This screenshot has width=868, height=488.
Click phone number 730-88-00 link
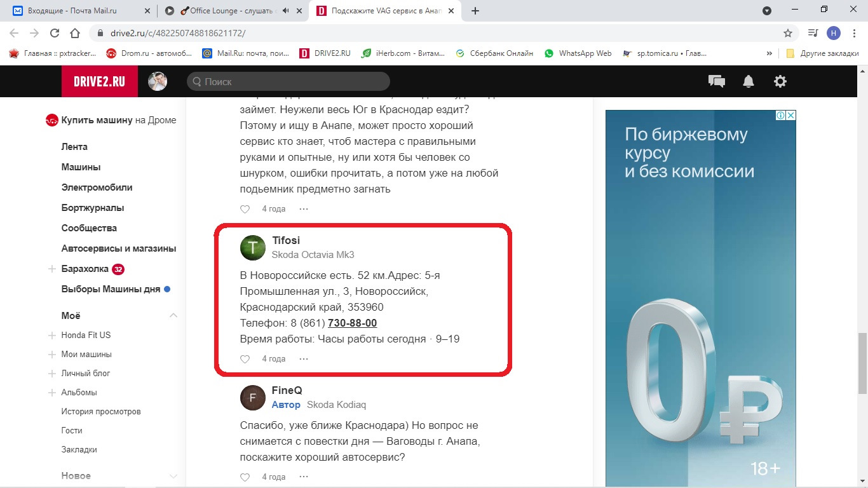tap(352, 323)
